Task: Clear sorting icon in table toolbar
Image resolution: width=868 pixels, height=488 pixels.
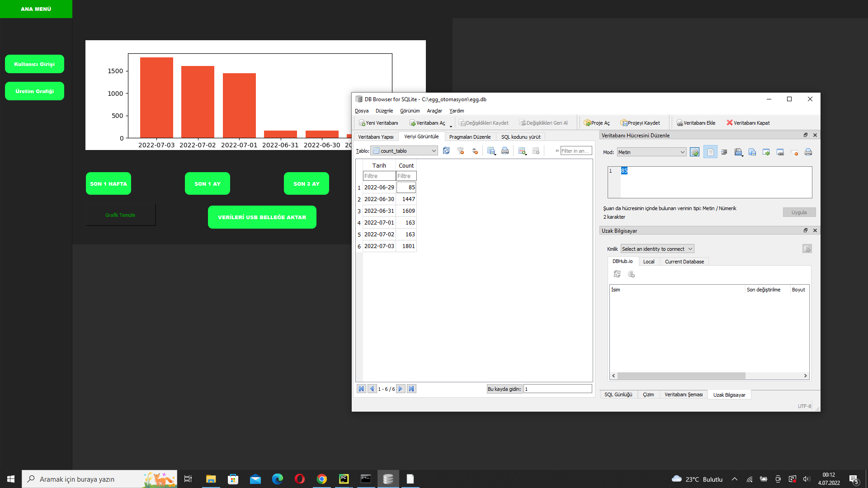Action: pyautogui.click(x=475, y=151)
